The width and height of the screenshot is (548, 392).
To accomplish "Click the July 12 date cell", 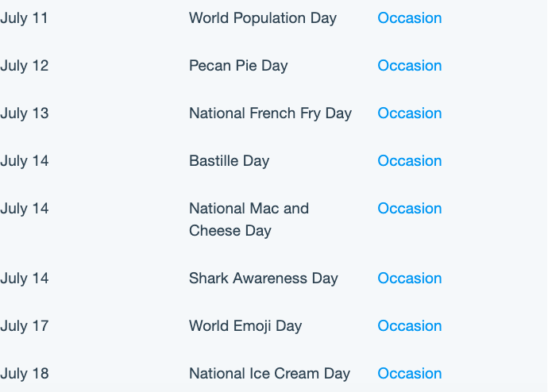I will coord(24,66).
